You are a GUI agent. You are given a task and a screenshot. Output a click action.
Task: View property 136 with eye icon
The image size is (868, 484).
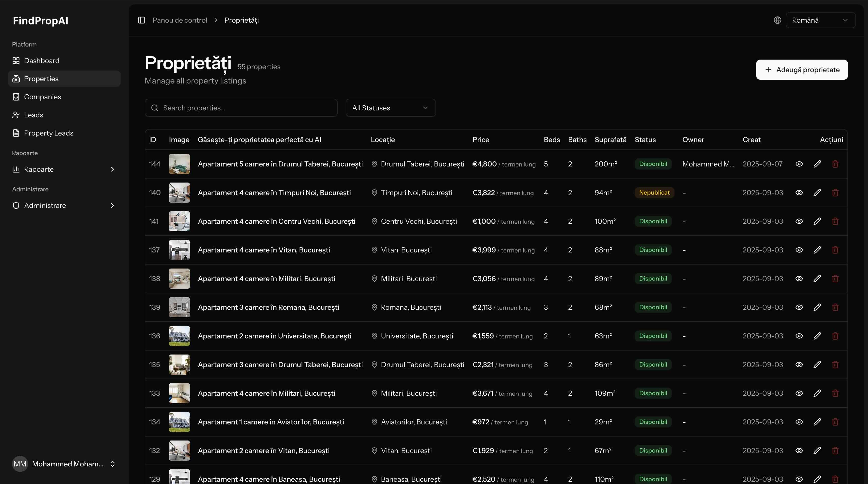[799, 336]
